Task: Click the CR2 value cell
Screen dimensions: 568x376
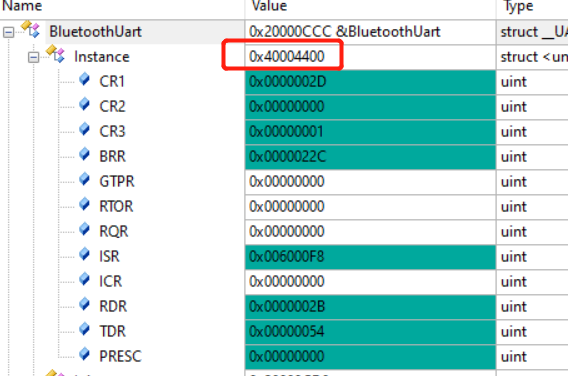Action: click(370, 107)
